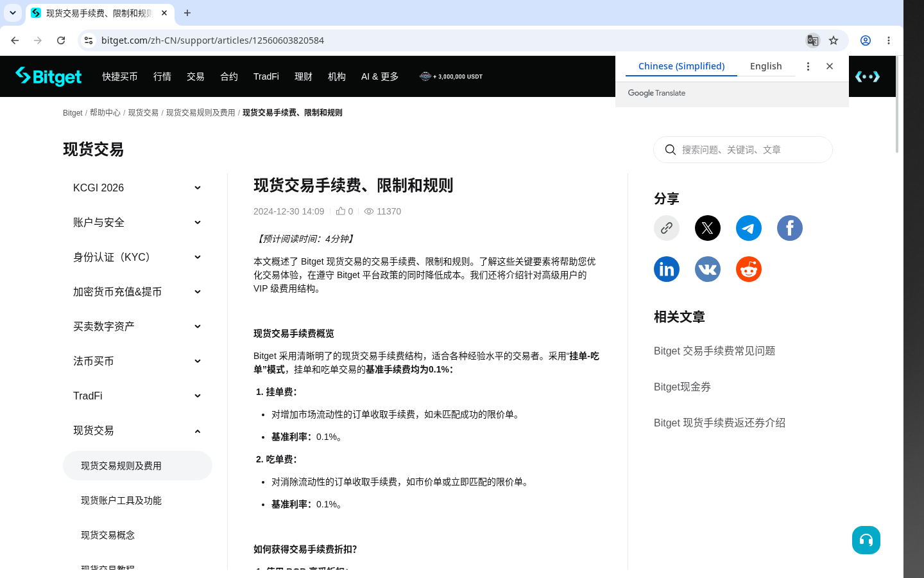Viewport: 924px width, 578px height.
Task: Click the page vertical scrollbar
Action: (897, 105)
